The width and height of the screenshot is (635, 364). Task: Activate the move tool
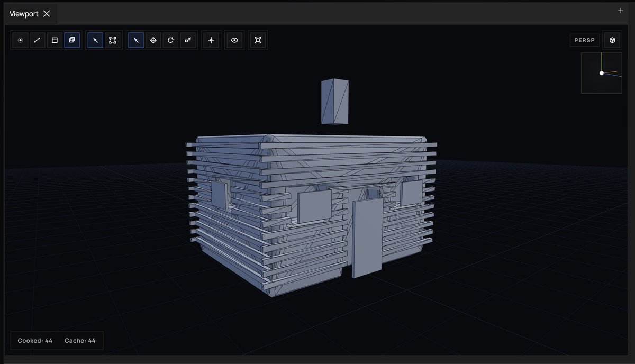pos(153,40)
